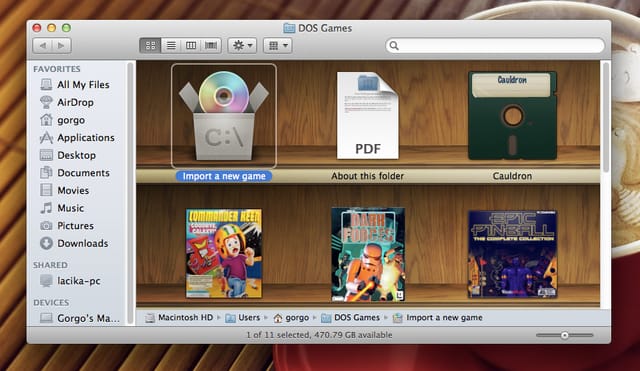Click gorgo in the path bar
The image size is (640, 371).
click(x=291, y=318)
